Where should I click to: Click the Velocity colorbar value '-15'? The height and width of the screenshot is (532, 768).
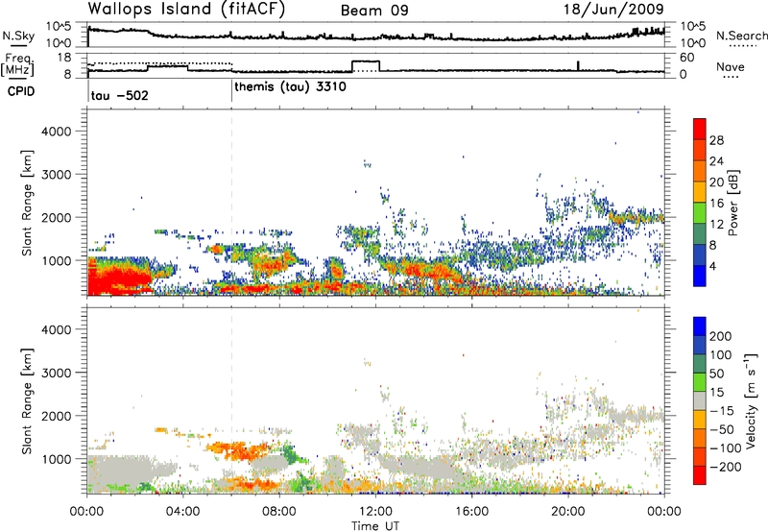pyautogui.click(x=721, y=411)
